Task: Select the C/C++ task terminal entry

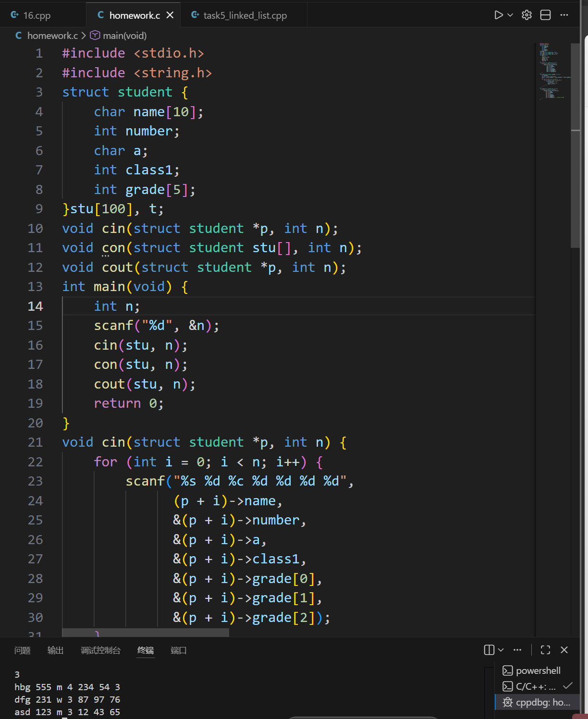Action: (x=537, y=686)
